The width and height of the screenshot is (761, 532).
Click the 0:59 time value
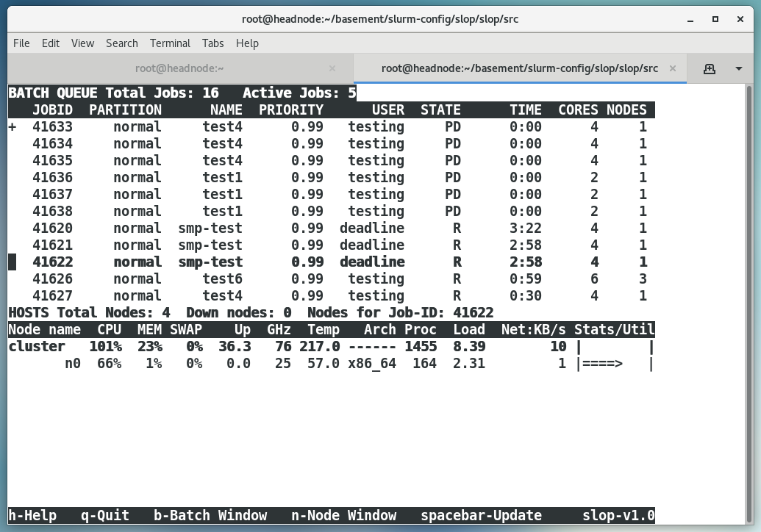(x=526, y=278)
